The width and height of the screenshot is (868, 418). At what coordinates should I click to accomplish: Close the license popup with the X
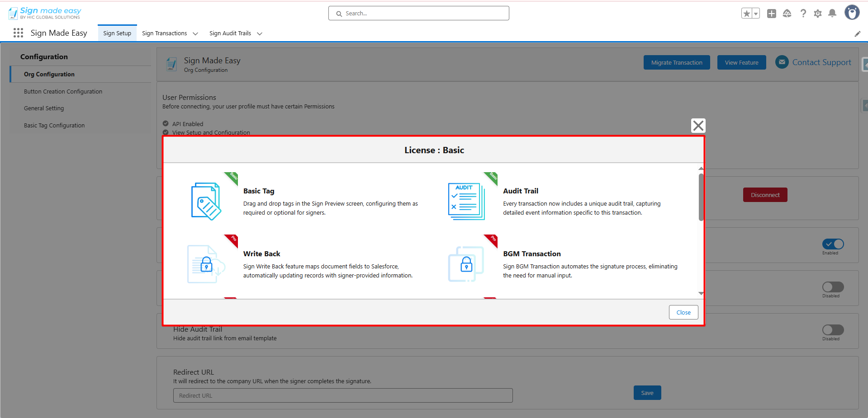tap(698, 126)
